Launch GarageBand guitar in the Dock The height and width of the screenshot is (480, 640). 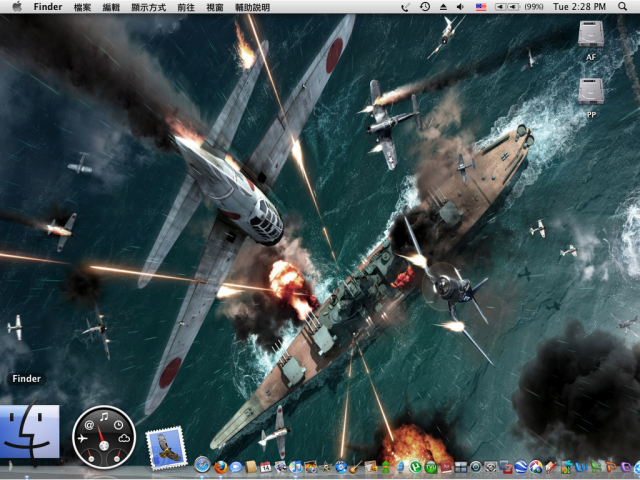[356, 467]
